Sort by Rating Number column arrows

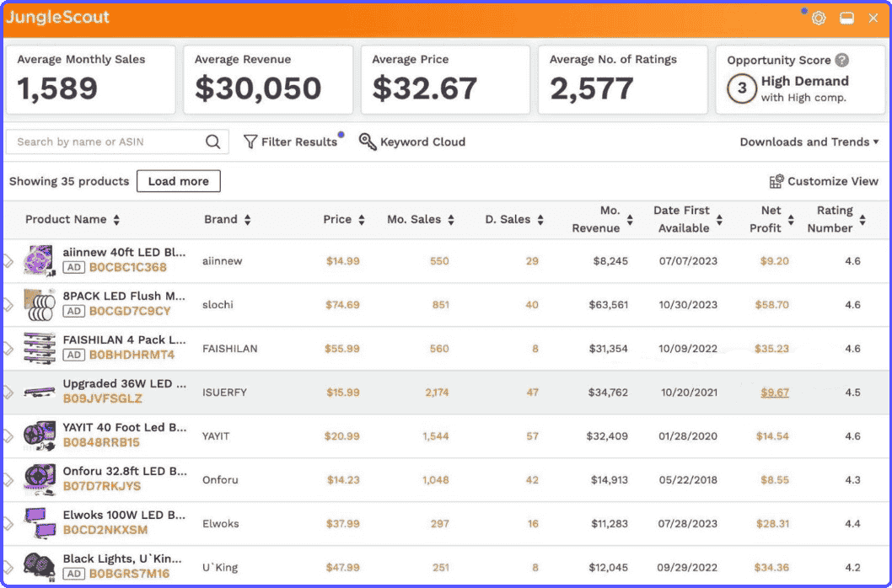click(x=863, y=220)
